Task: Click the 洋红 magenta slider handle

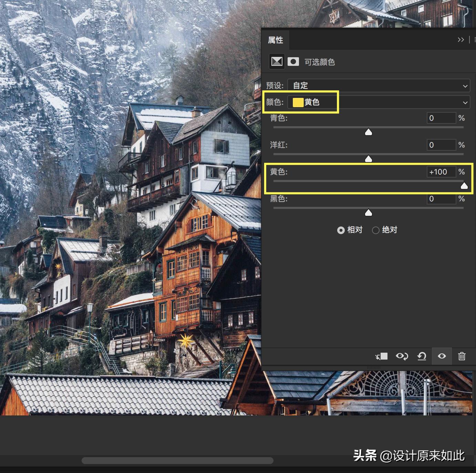Action: 369,159
